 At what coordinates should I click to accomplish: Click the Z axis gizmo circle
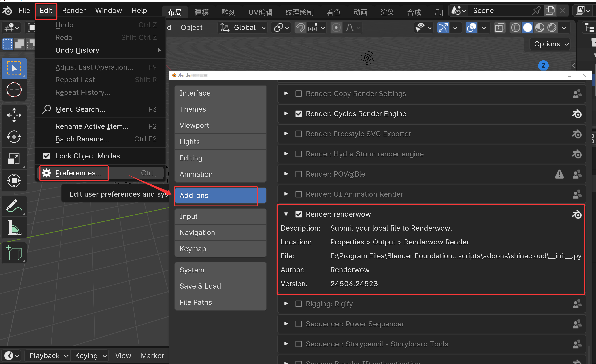543,65
